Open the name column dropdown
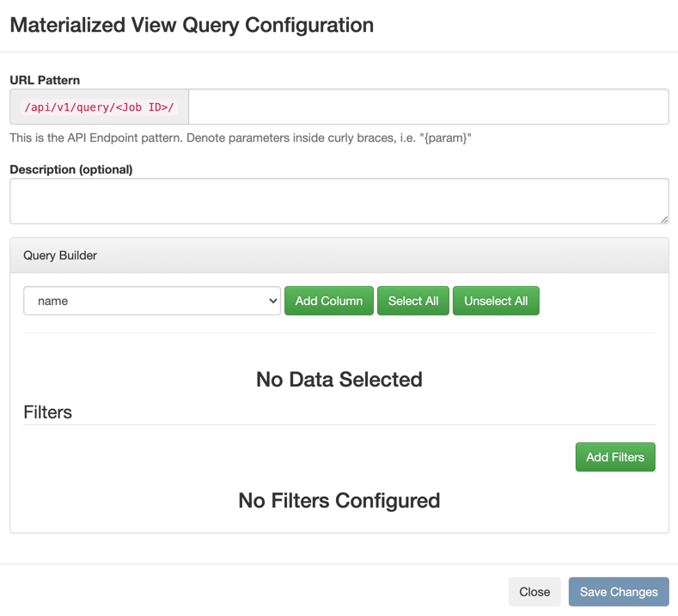Screen dimensions: 678x616 pos(152,301)
